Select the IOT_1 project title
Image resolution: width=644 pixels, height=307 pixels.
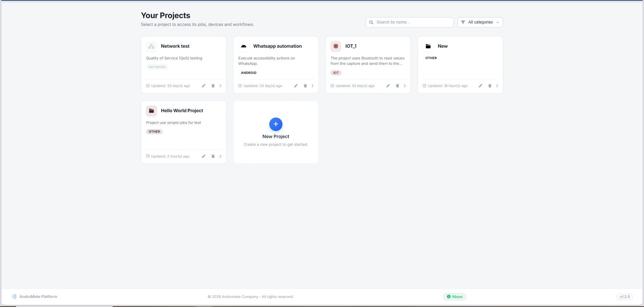pos(351,46)
